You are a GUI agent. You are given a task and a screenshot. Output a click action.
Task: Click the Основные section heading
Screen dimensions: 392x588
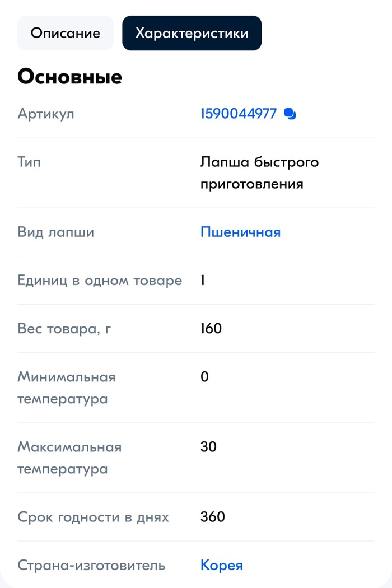pyautogui.click(x=69, y=77)
